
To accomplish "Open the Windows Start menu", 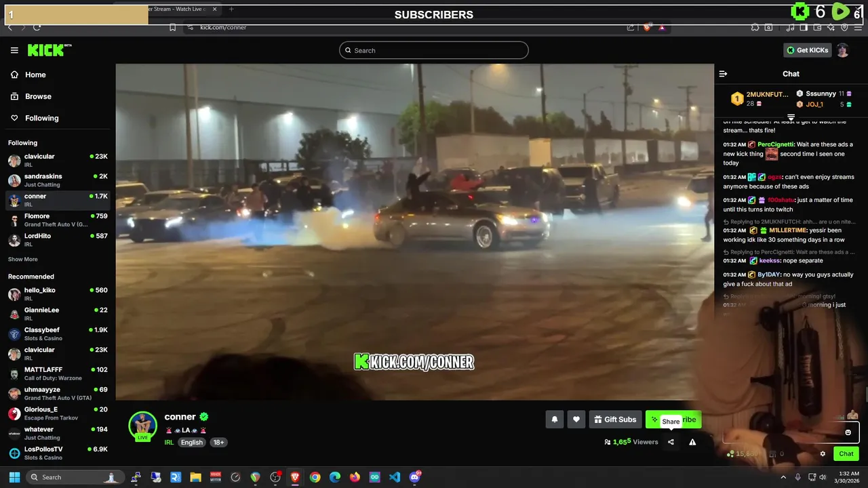I will (x=14, y=477).
